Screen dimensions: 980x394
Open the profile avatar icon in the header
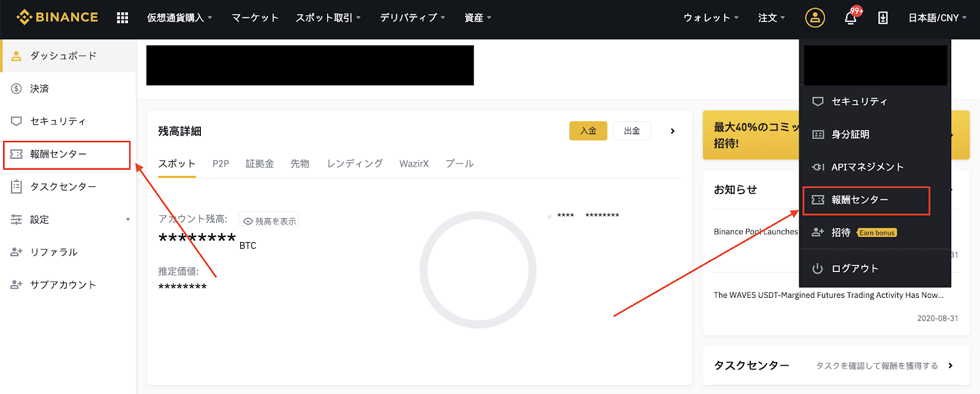[x=815, y=18]
